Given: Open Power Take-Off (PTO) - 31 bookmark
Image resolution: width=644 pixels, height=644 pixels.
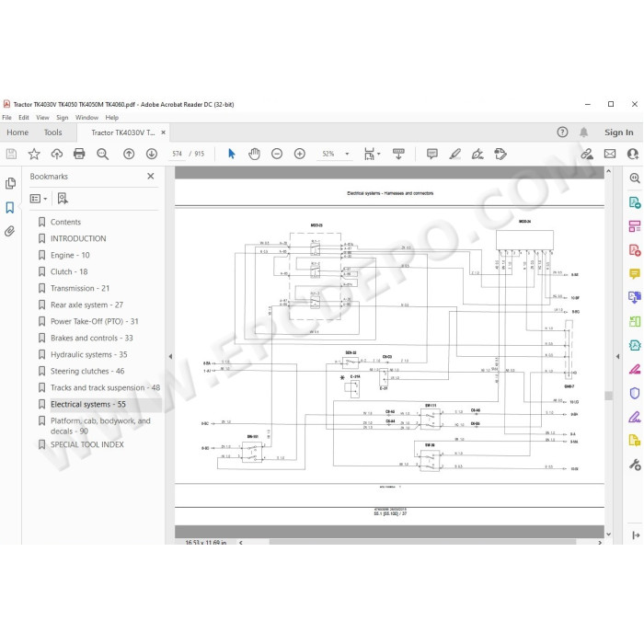Looking at the screenshot, I should [95, 322].
